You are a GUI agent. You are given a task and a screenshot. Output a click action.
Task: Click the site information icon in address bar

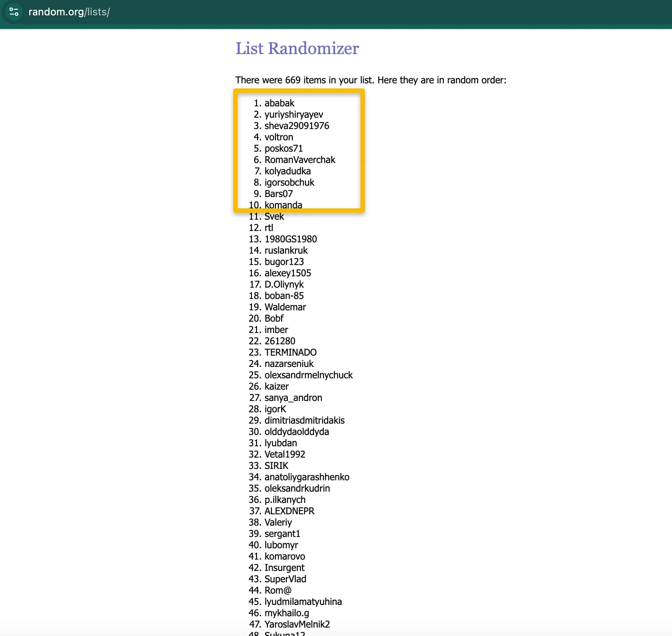14,12
